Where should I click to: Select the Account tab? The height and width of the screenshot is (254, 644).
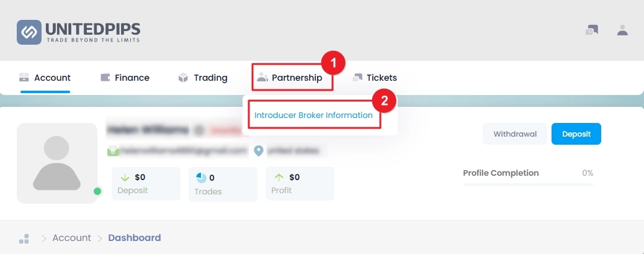45,78
